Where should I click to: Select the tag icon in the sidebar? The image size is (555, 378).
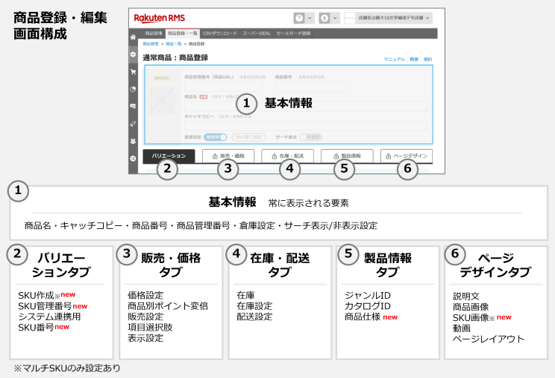tap(133, 124)
